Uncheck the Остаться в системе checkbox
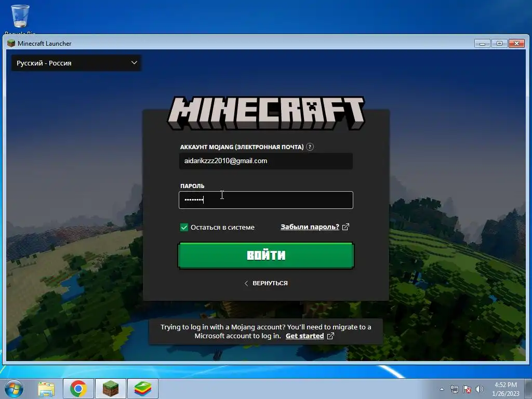This screenshot has width=532, height=399. pos(184,228)
